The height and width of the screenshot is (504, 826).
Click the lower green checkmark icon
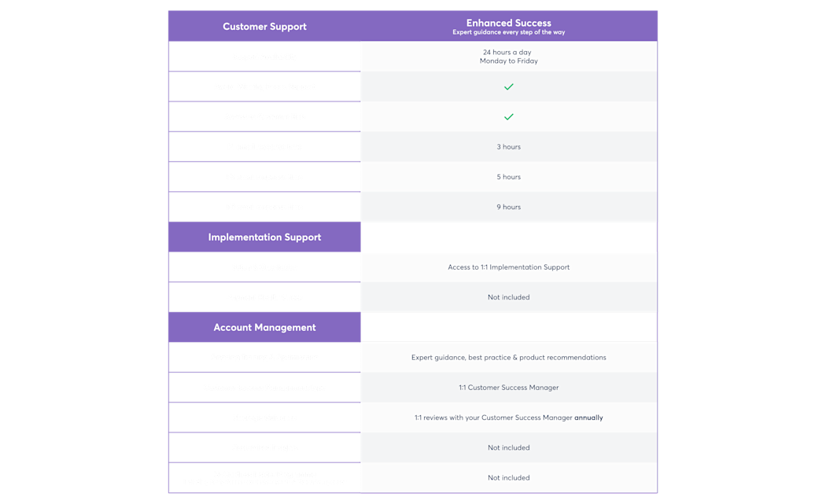(x=508, y=117)
